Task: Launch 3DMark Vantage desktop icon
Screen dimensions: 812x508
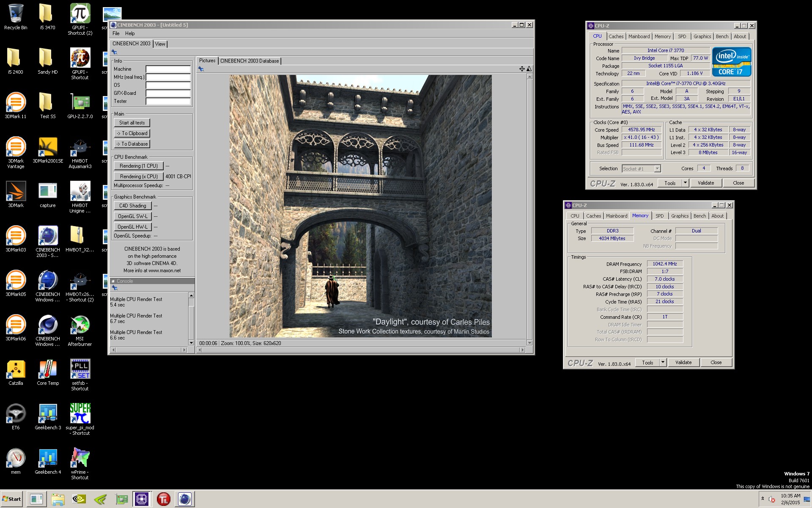Action: click(x=16, y=153)
